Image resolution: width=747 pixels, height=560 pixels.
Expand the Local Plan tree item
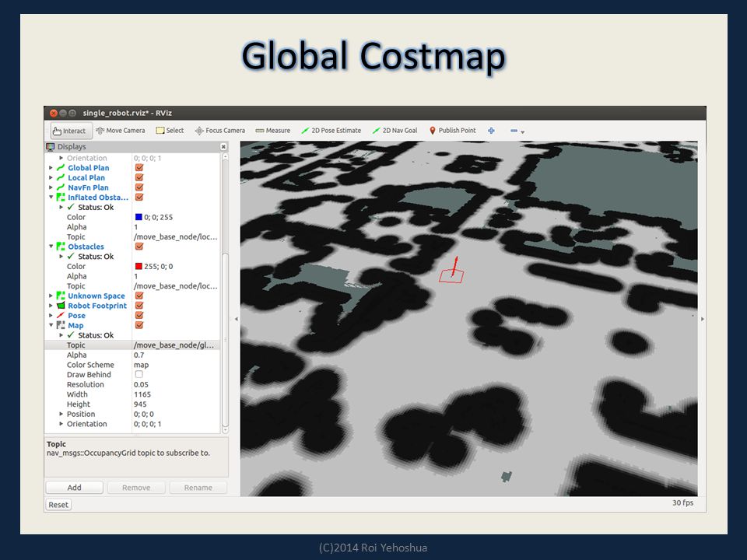tap(51, 177)
